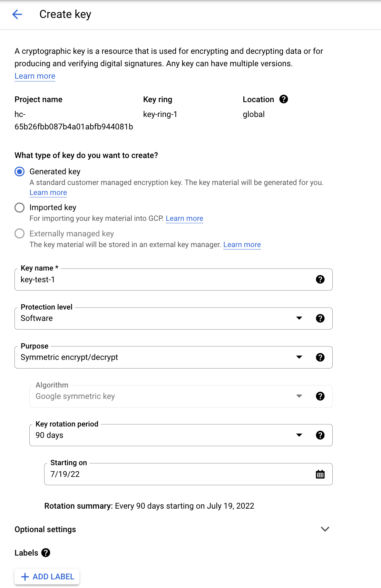Click the ADD LABEL button
This screenshot has width=381, height=588.
point(47,577)
